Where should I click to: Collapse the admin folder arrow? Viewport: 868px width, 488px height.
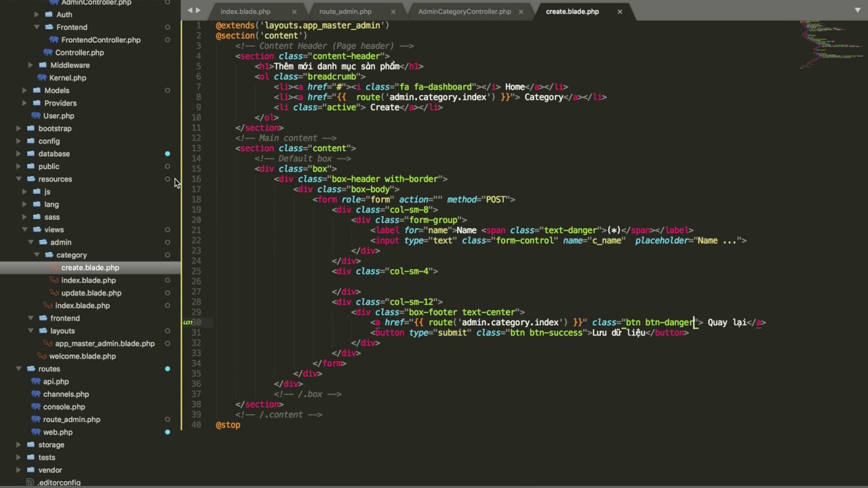[31, 242]
